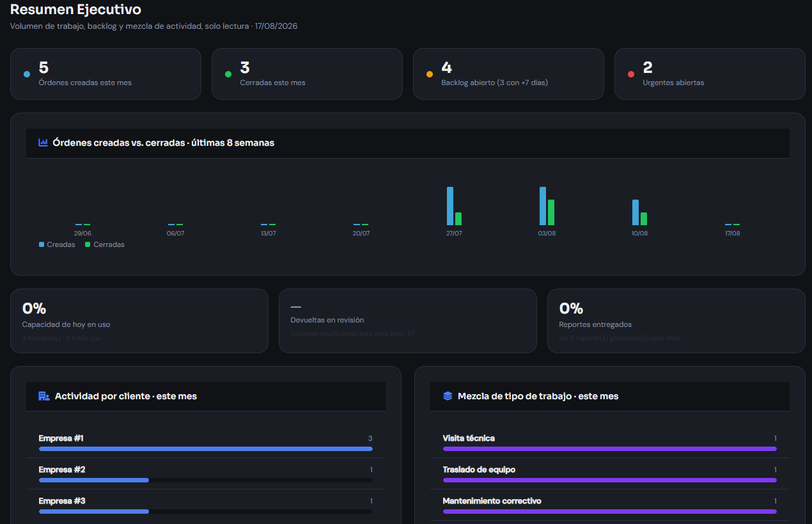Click the green dot on the Cerradas este mes card
The image size is (812, 524).
pyautogui.click(x=228, y=74)
